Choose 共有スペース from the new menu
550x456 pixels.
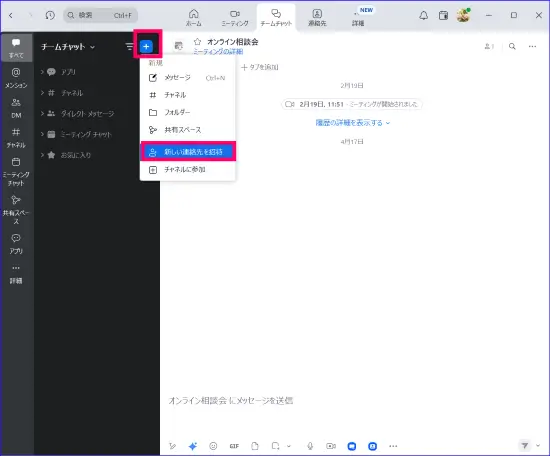(x=187, y=130)
